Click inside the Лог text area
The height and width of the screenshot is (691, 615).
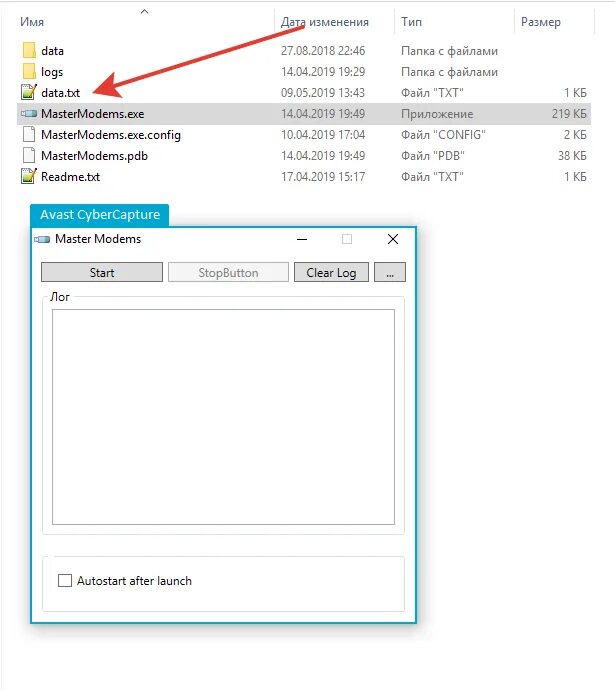tap(223, 417)
